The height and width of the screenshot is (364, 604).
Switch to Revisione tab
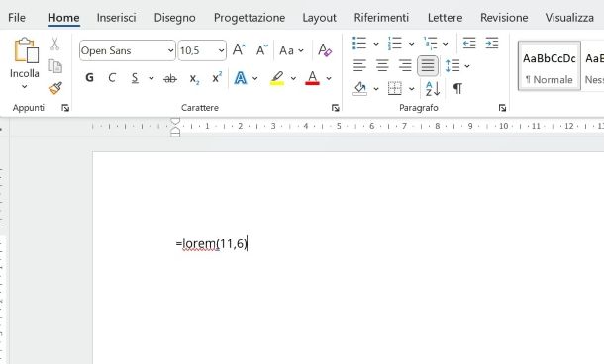pyautogui.click(x=504, y=18)
